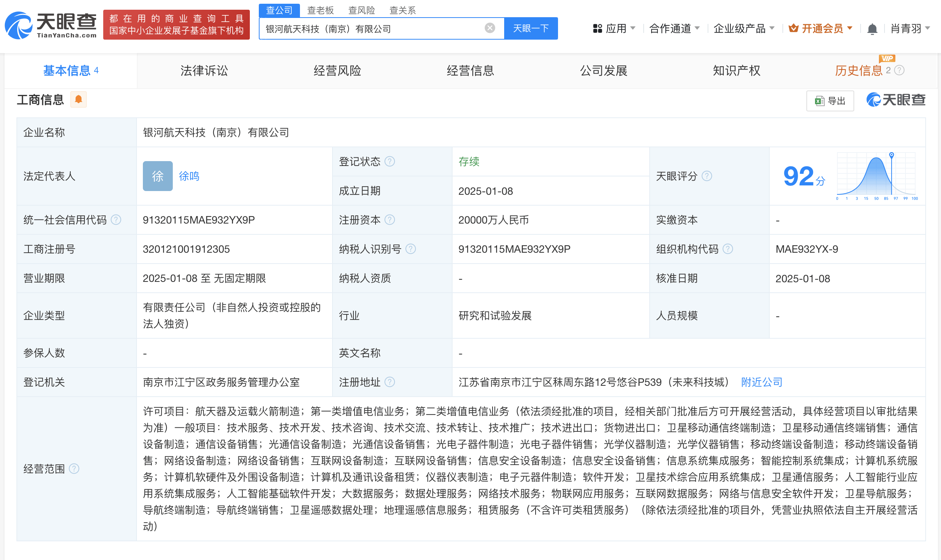Image resolution: width=941 pixels, height=560 pixels.
Task: Expand the 企业级产品 dropdown
Action: click(x=739, y=28)
